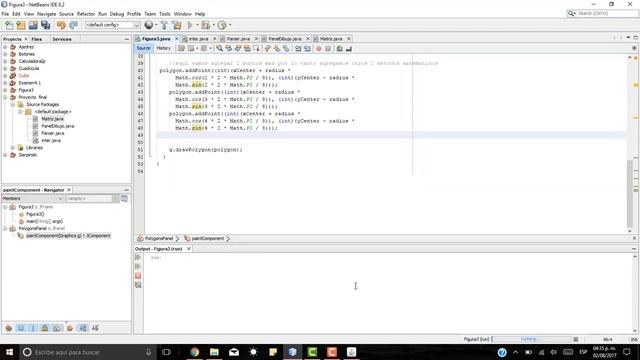Expand the Ajedrez project node
Viewport: 640px width, 360px height.
click(x=5, y=47)
